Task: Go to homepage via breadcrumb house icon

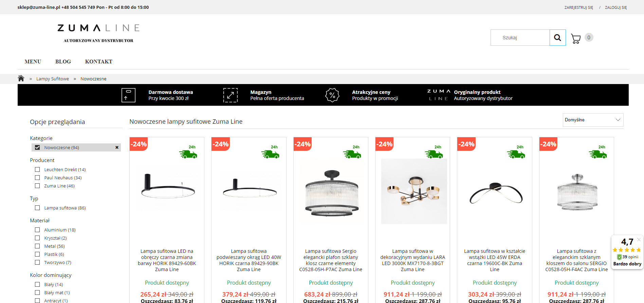Action: tap(21, 78)
